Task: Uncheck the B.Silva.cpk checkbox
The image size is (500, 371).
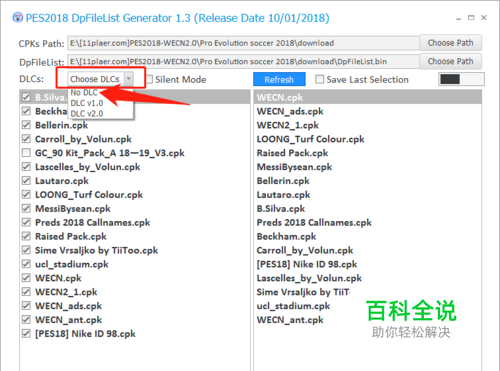Action: 26,97
